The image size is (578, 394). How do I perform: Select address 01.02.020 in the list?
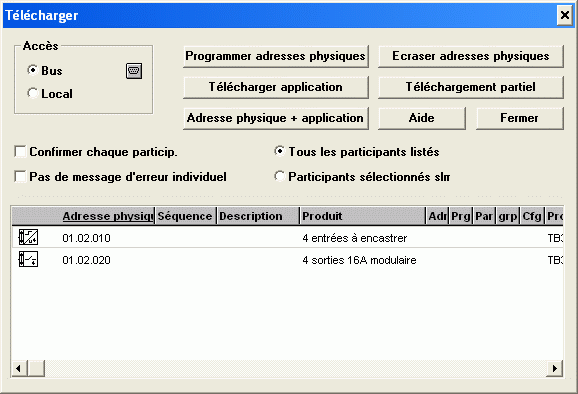click(86, 260)
